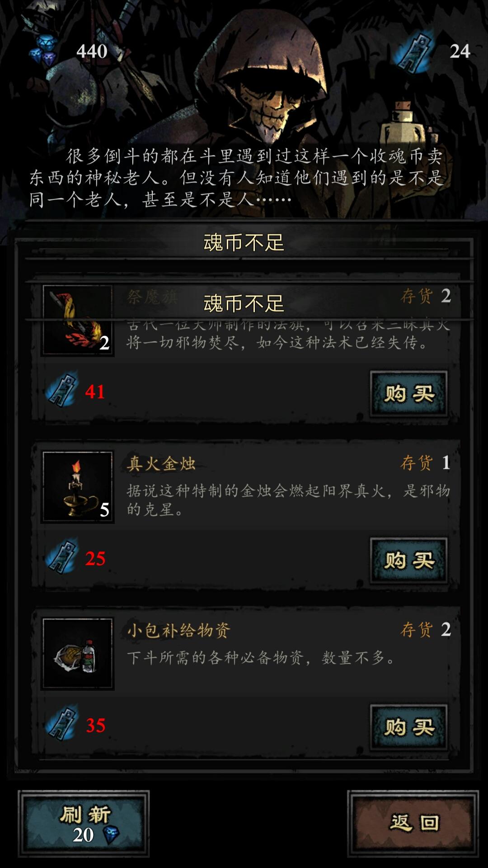Select the 真火金烛 candle item thumbnail
488x868 pixels.
tap(77, 487)
